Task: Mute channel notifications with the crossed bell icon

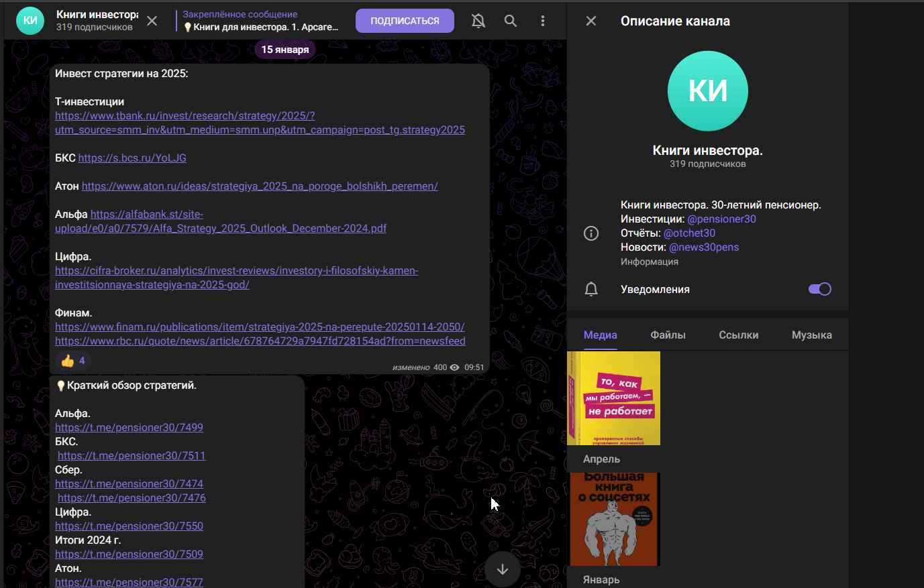Action: coord(478,21)
